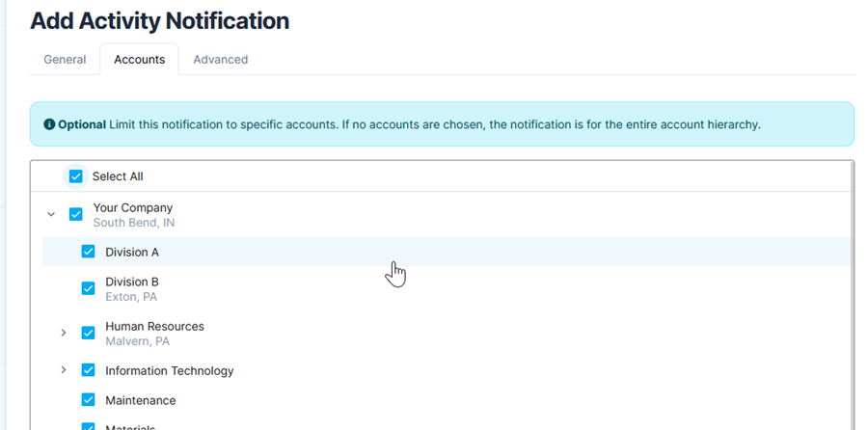The height and width of the screenshot is (430, 868).
Task: Toggle the Division B checkbox
Action: pyautogui.click(x=89, y=288)
